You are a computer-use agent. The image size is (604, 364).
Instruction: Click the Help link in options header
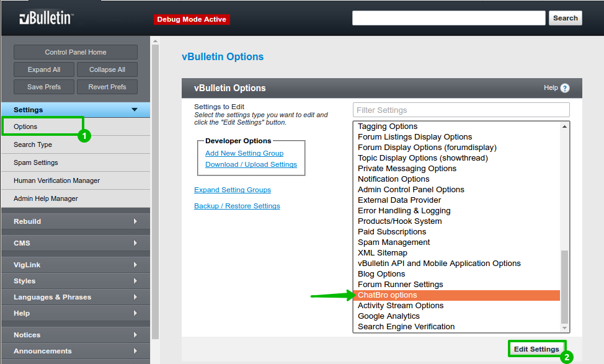[551, 88]
